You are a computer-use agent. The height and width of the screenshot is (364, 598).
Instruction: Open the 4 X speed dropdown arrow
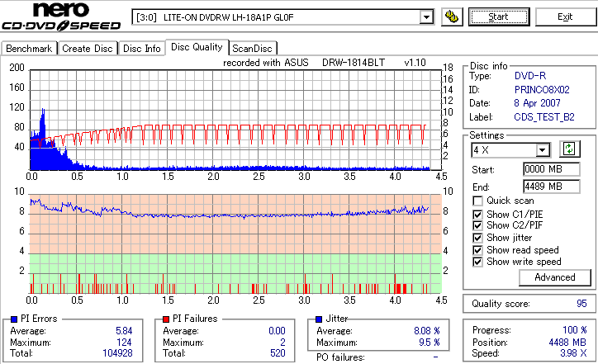(x=542, y=150)
